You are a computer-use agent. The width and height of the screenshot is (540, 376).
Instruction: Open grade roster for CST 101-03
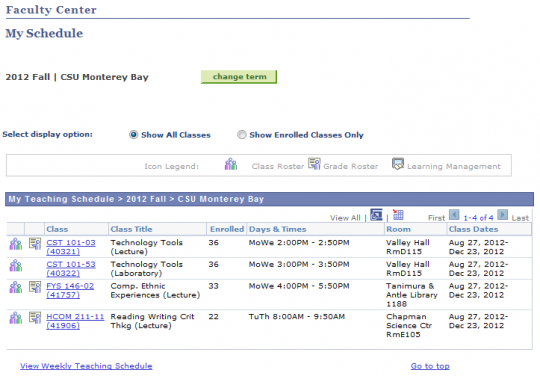coord(35,243)
